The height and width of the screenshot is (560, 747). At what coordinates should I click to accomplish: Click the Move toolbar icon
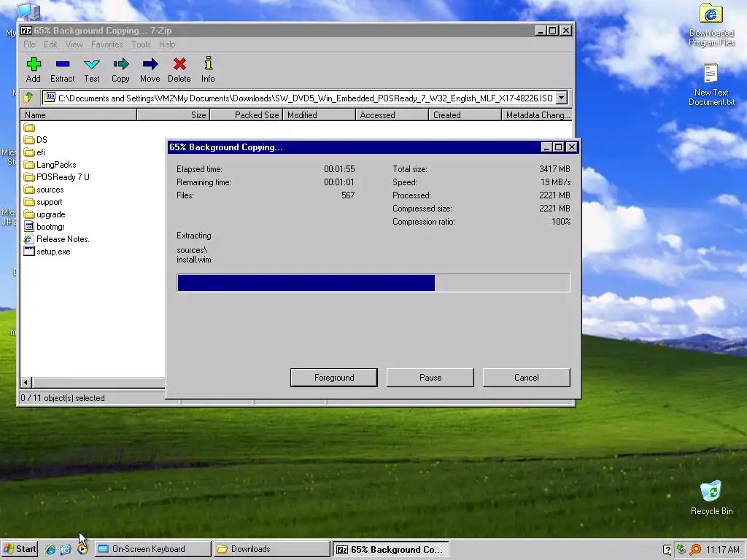(x=150, y=69)
